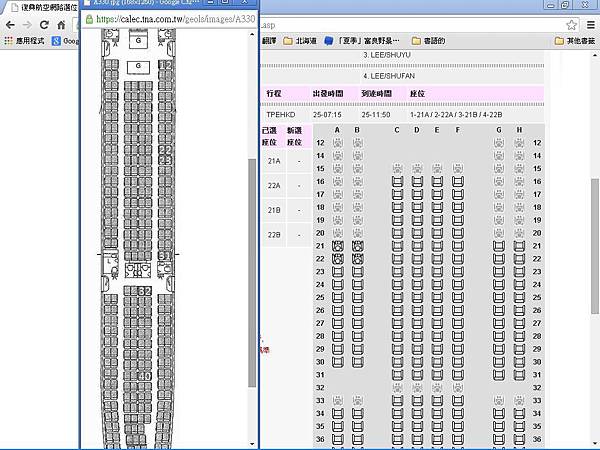Screen dimensions: 600x450
Task: Click column A header in seat map
Action: [x=337, y=130]
